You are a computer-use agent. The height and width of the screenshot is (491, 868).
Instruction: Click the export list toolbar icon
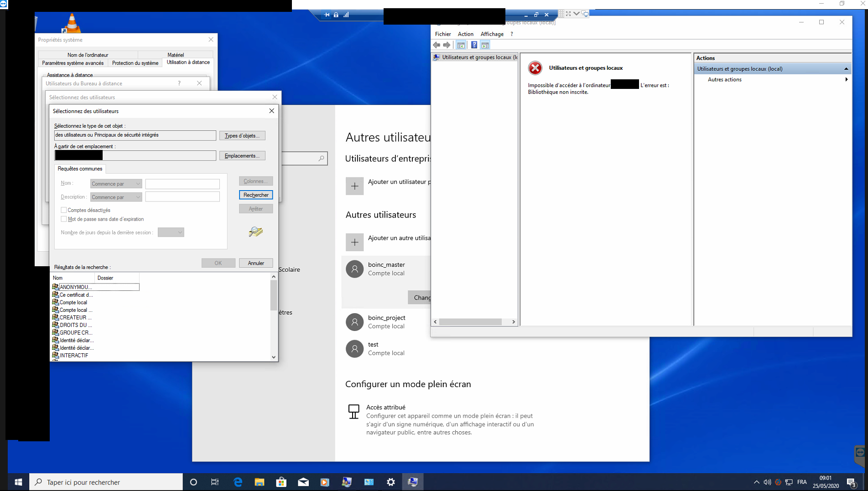pos(485,45)
